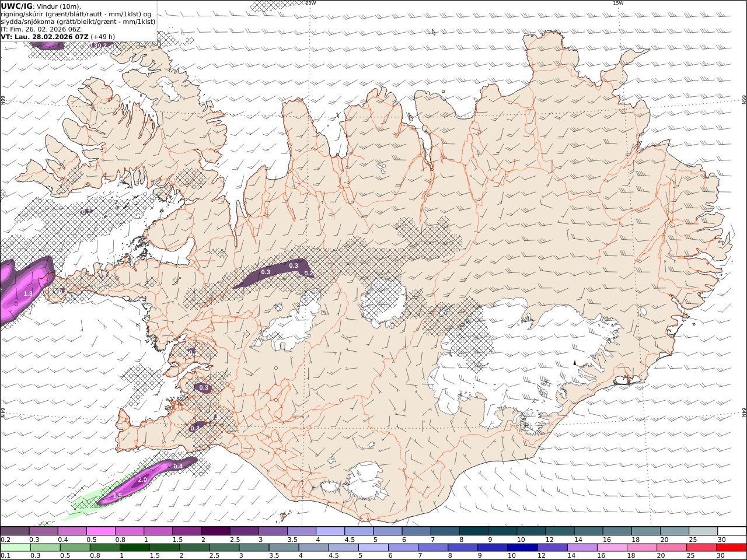Click bottom legend swatch between 3.5 and 4

point(284,547)
